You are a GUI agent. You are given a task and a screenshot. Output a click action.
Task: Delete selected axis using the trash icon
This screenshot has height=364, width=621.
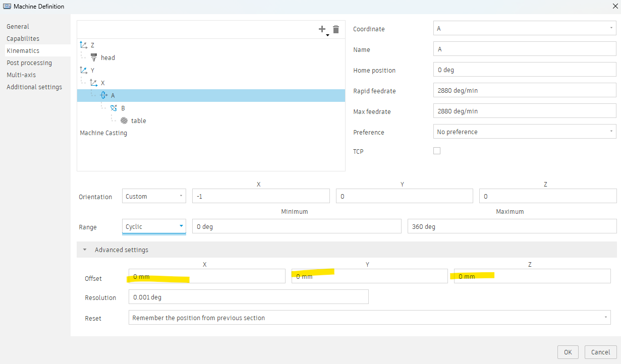336,29
